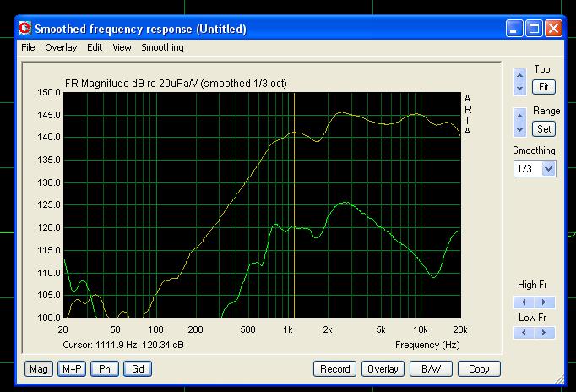Open the File menu

(28, 47)
